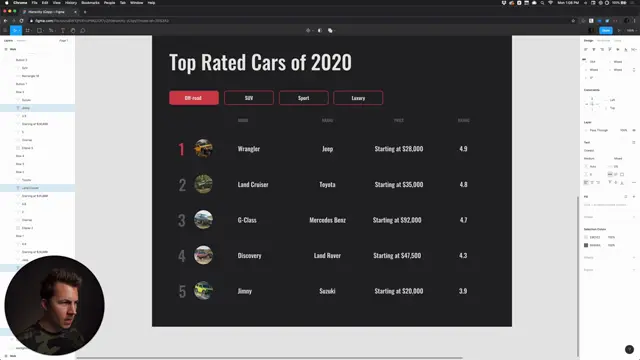
Task: Expand the Stroke section
Action: [x=588, y=217]
